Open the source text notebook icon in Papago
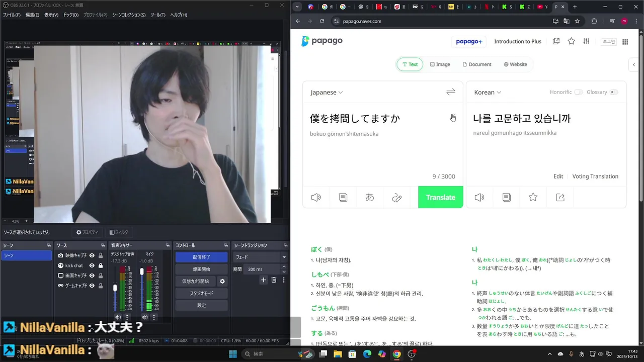This screenshot has width=644, height=362. [x=343, y=198]
